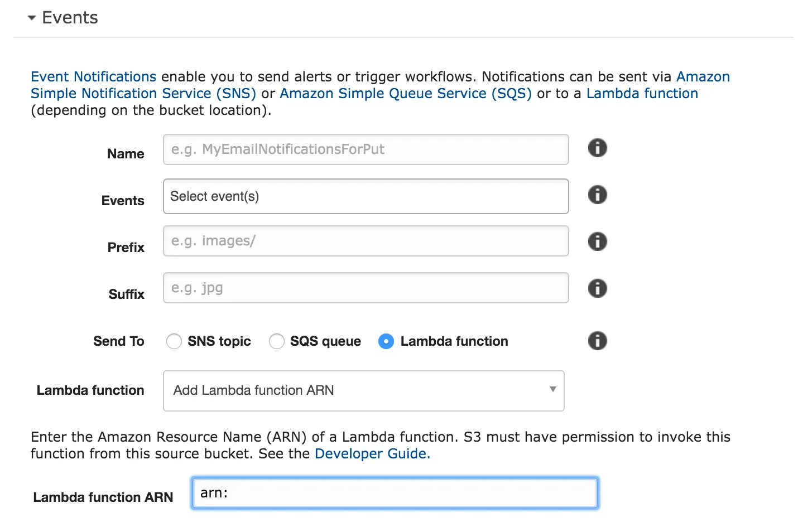798x532 pixels.
Task: Select the SNS topic radio button
Action: [174, 341]
